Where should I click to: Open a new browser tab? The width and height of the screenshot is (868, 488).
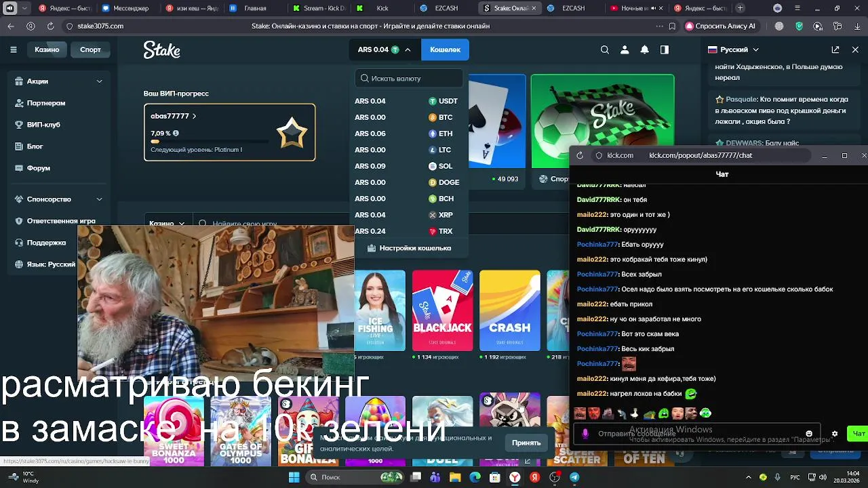(x=740, y=8)
